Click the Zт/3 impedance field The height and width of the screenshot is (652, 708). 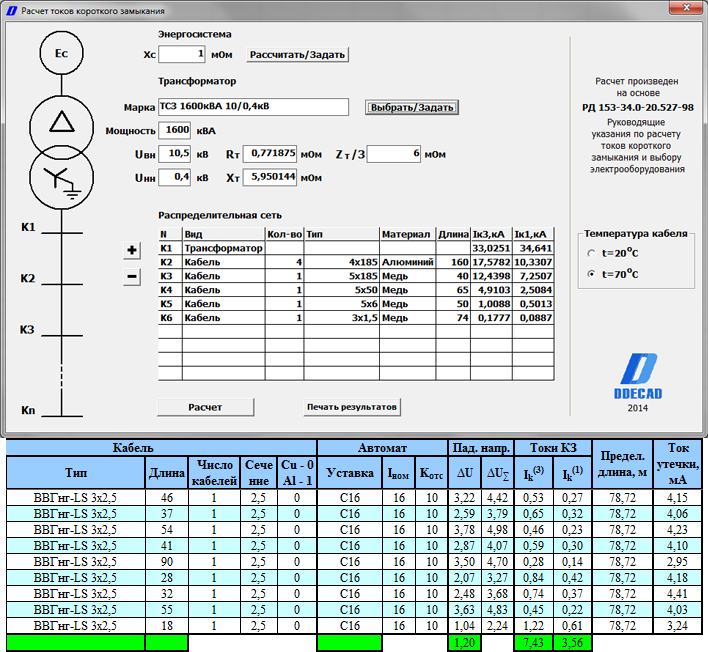tap(394, 154)
